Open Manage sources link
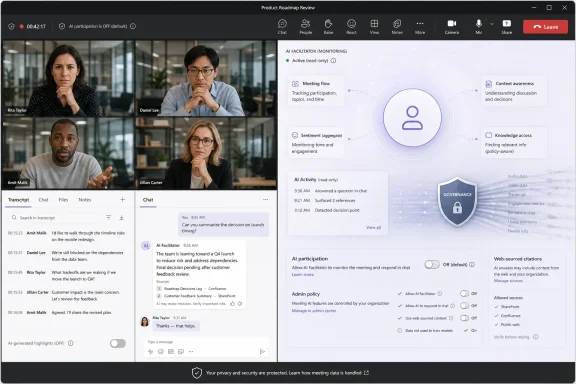Screen dimensions: 576x384 [x=508, y=281]
